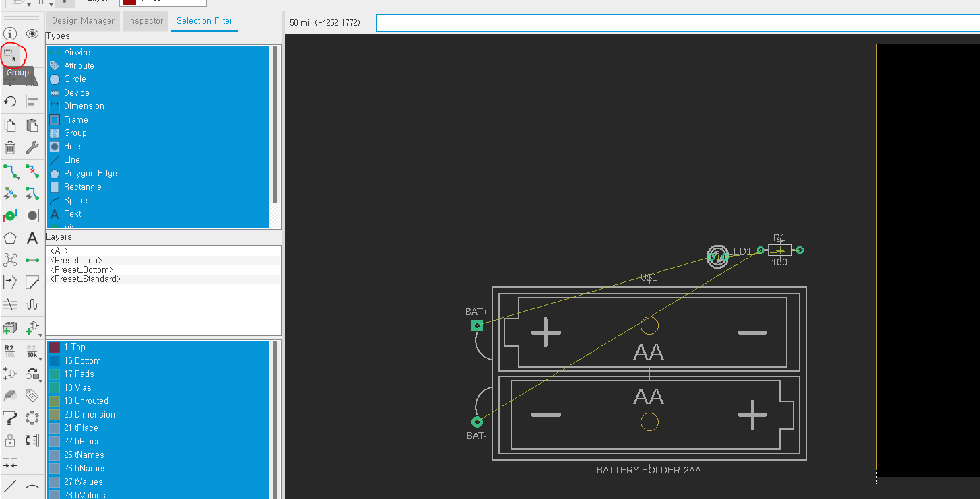
Task: Click the BATTERY-HOLDER-2AA label
Action: 649,470
